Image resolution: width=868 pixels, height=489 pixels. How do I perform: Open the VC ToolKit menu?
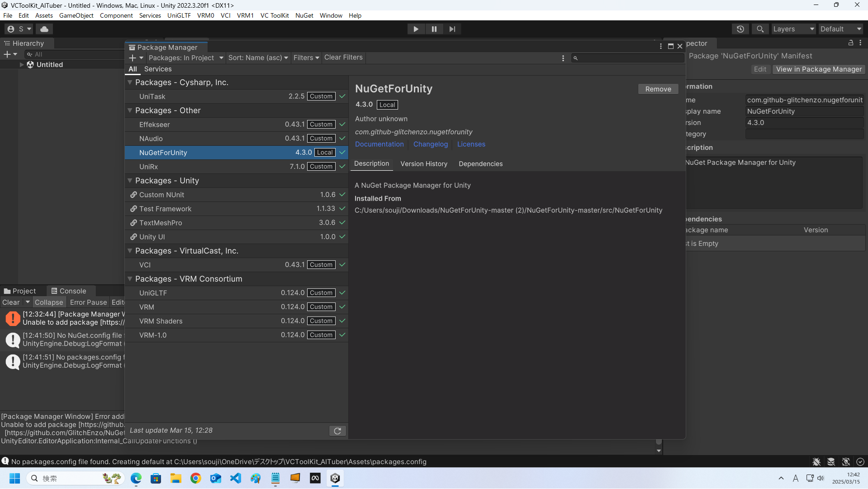tap(275, 15)
